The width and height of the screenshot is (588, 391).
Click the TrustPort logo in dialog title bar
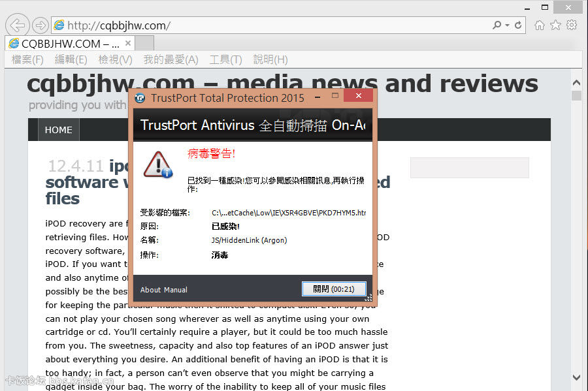point(140,98)
